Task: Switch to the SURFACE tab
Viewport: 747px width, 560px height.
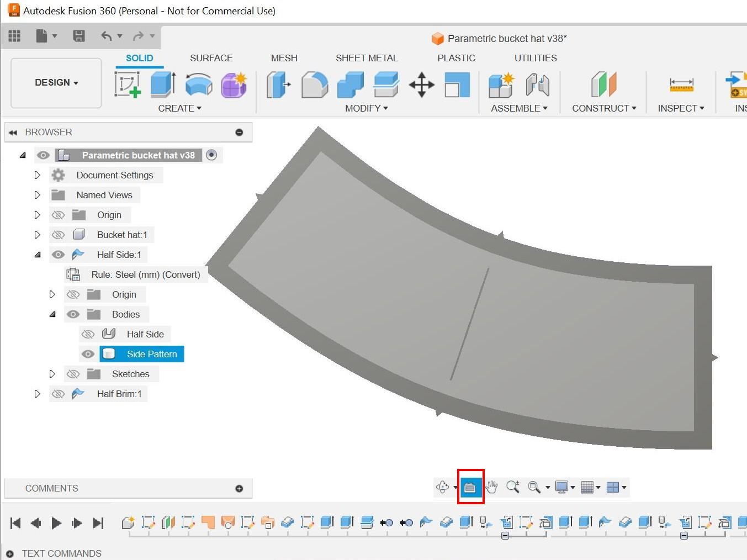Action: (x=211, y=58)
